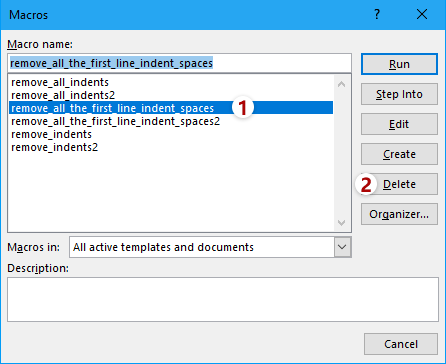Select the remove_indents macro
The height and width of the screenshot is (364, 446).
(x=51, y=134)
